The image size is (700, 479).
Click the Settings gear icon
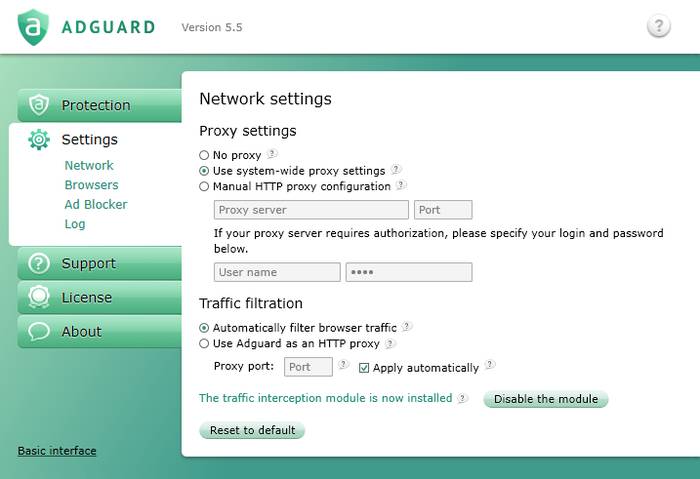coord(39,140)
